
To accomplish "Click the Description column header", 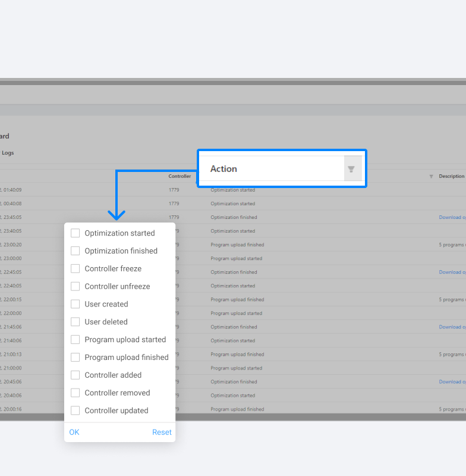I will pos(452,176).
